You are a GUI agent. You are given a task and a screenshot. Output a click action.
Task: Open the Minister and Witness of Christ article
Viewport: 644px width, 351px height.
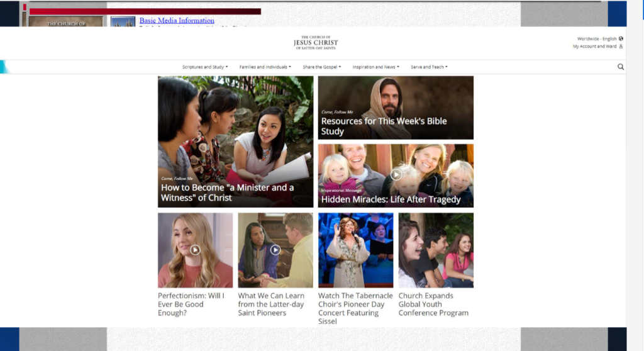click(227, 192)
